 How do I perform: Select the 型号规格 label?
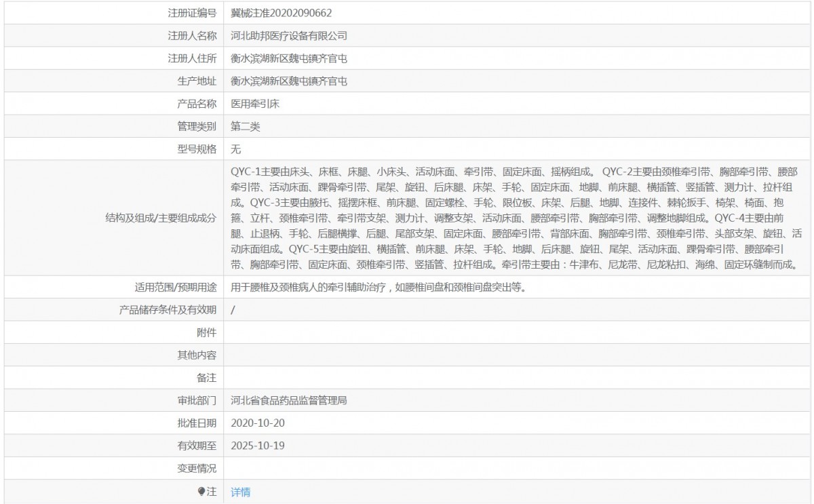pos(197,149)
